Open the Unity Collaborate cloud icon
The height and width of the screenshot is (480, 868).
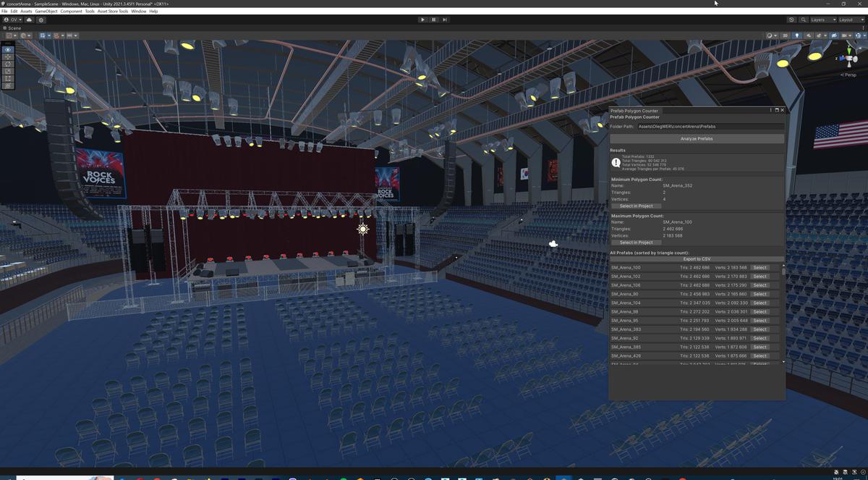click(791, 20)
